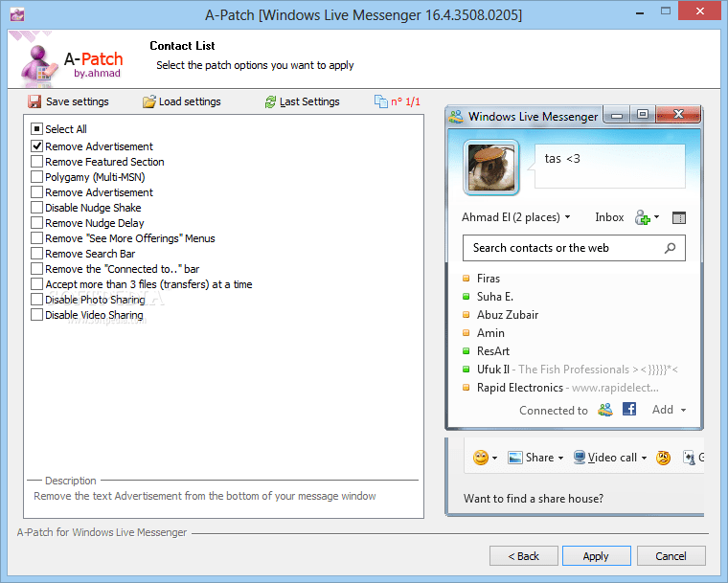Click the Windows Live Messenger buddy icon in preview title
Image resolution: width=728 pixels, height=583 pixels.
point(456,116)
